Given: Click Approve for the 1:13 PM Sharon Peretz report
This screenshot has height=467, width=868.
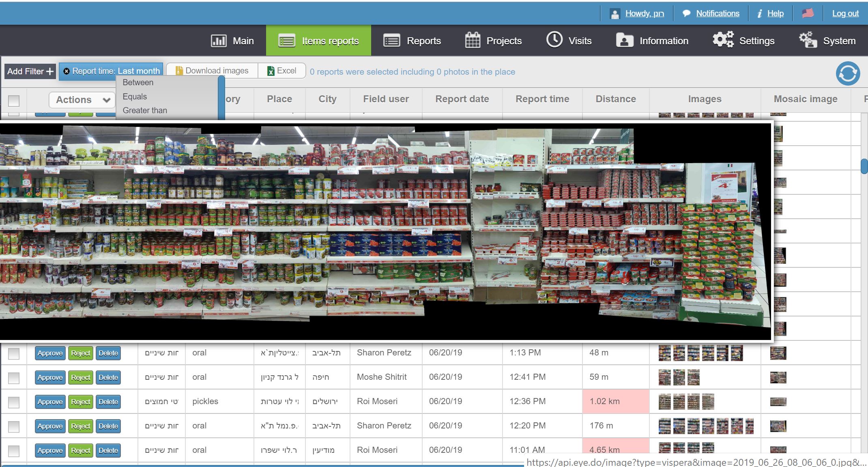Looking at the screenshot, I should (50, 353).
